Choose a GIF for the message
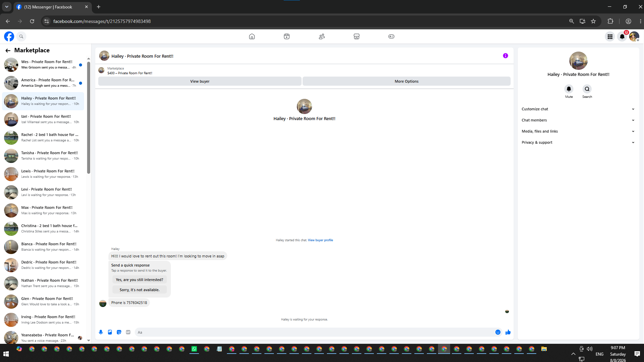The image size is (644, 362). point(128,332)
